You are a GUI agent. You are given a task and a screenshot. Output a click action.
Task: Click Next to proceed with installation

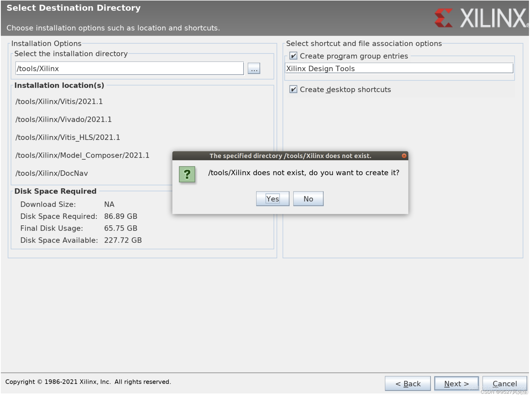(x=456, y=384)
